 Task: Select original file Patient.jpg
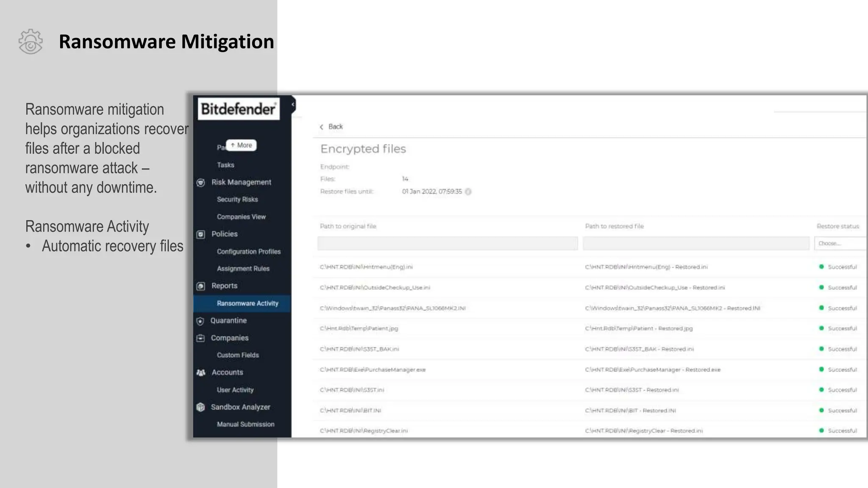[359, 329]
